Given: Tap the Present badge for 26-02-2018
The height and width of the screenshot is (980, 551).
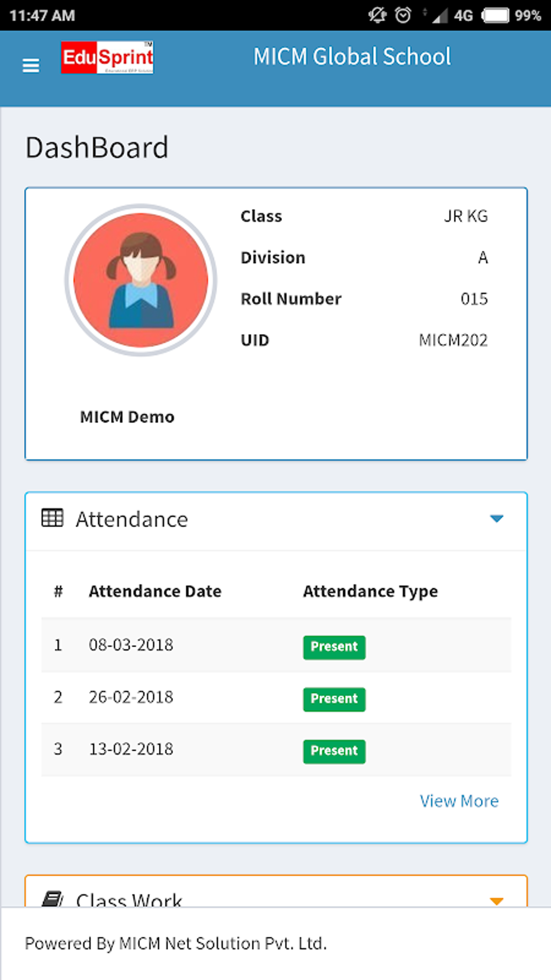Looking at the screenshot, I should [334, 699].
